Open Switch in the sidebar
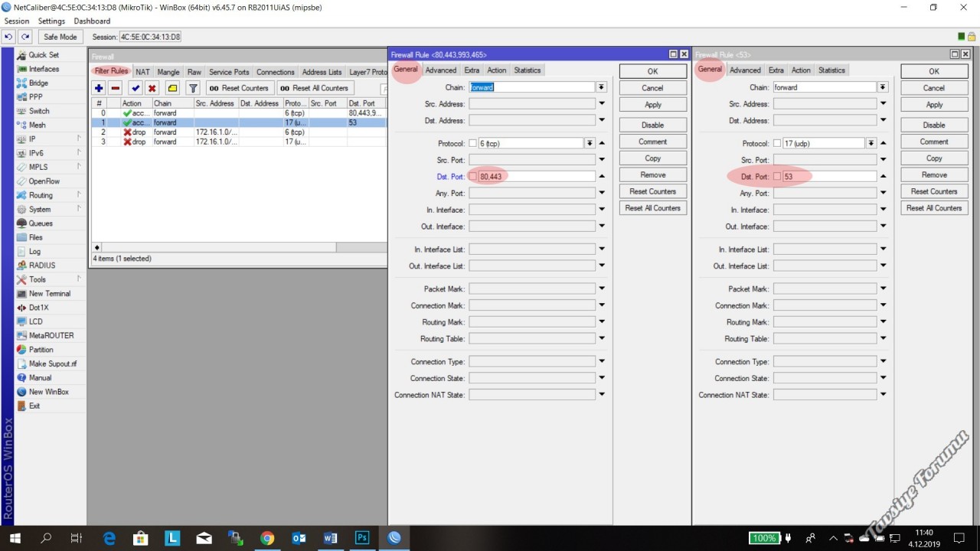The width and height of the screenshot is (980, 551). point(39,111)
